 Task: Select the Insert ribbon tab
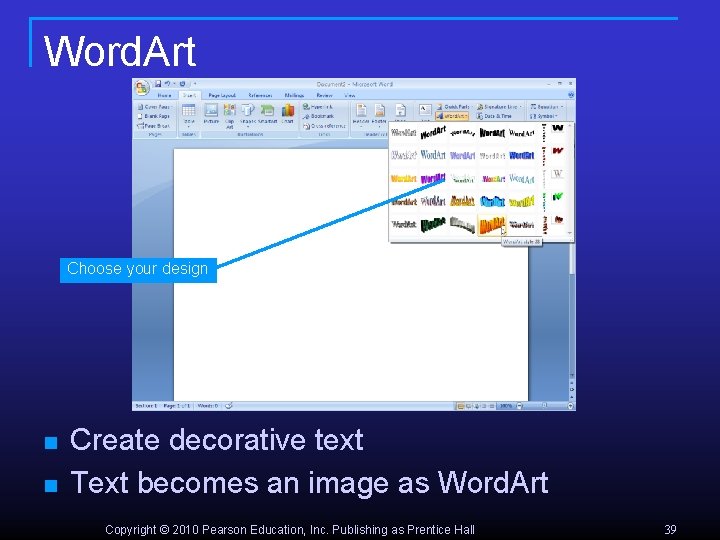click(x=189, y=96)
